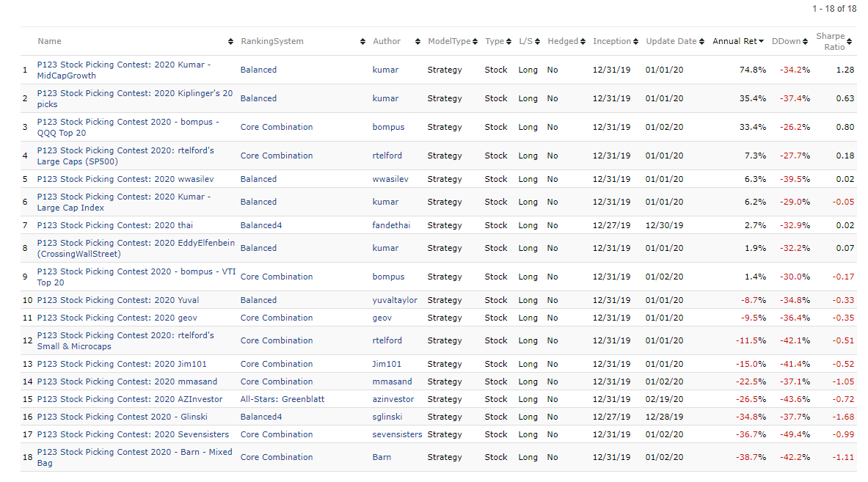This screenshot has height=482, width=868.
Task: Open EddyElfenbein (CrossingWallStreet) strategy
Action: tap(136, 249)
